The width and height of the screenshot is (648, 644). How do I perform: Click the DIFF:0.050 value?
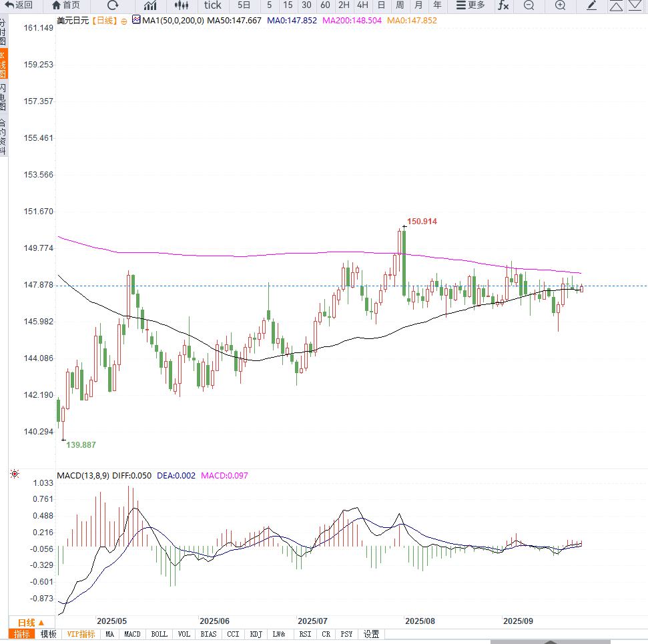pyautogui.click(x=132, y=475)
